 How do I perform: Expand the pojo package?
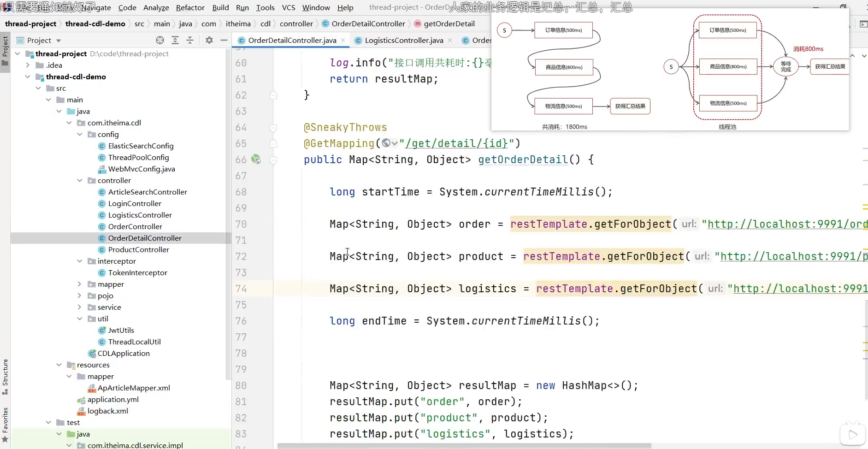coord(80,295)
